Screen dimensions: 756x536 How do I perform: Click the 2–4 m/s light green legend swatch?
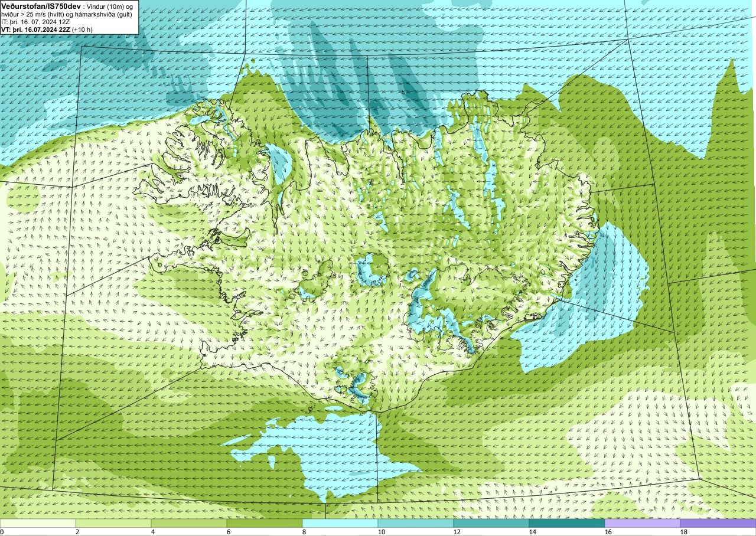113,523
